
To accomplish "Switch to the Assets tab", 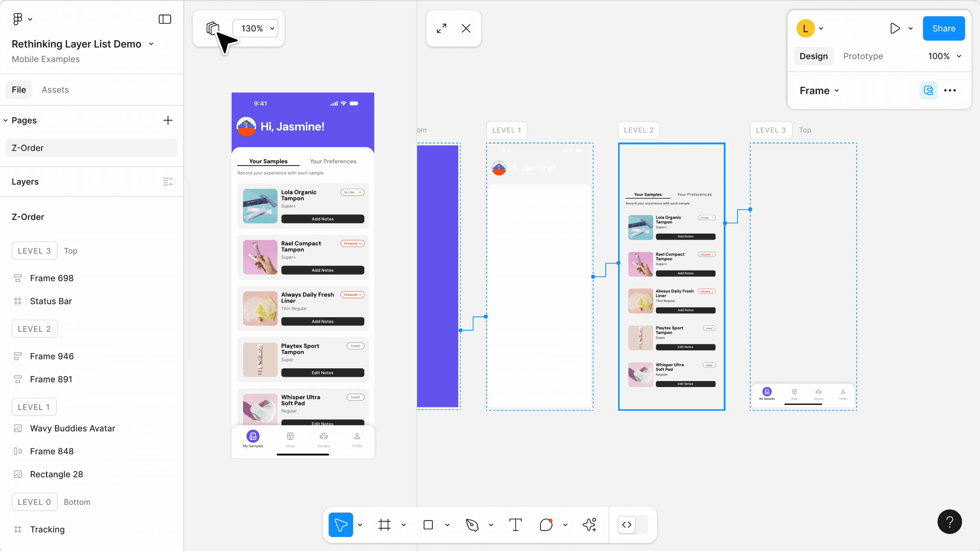I will pyautogui.click(x=55, y=90).
